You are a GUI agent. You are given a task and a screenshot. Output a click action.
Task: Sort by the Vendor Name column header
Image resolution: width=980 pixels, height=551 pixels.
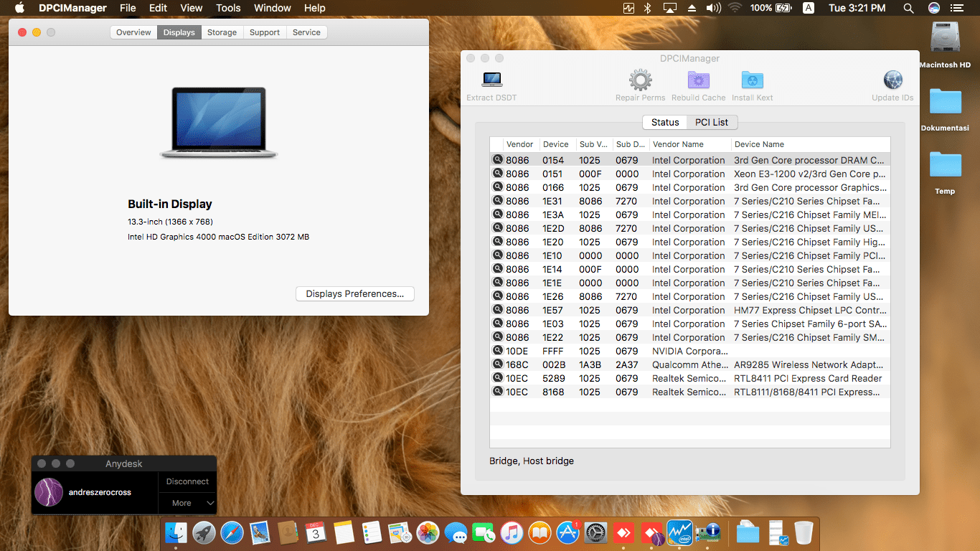tap(690, 144)
